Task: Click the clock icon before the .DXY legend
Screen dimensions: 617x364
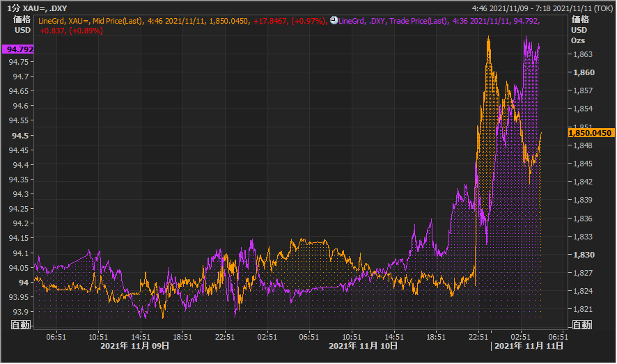Action: [x=334, y=20]
